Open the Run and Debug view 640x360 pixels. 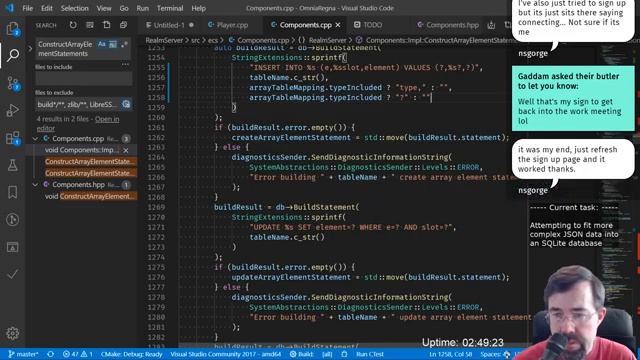coord(13,110)
